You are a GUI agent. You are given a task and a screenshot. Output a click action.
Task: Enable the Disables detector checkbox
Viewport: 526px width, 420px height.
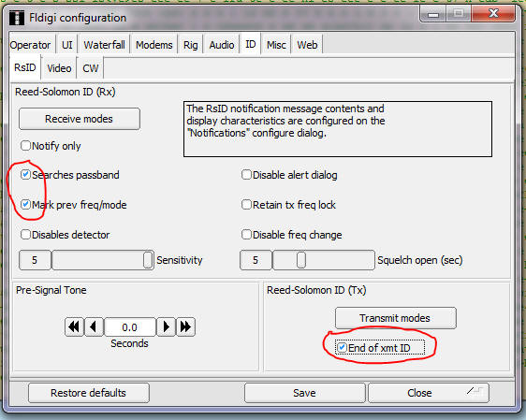point(25,234)
